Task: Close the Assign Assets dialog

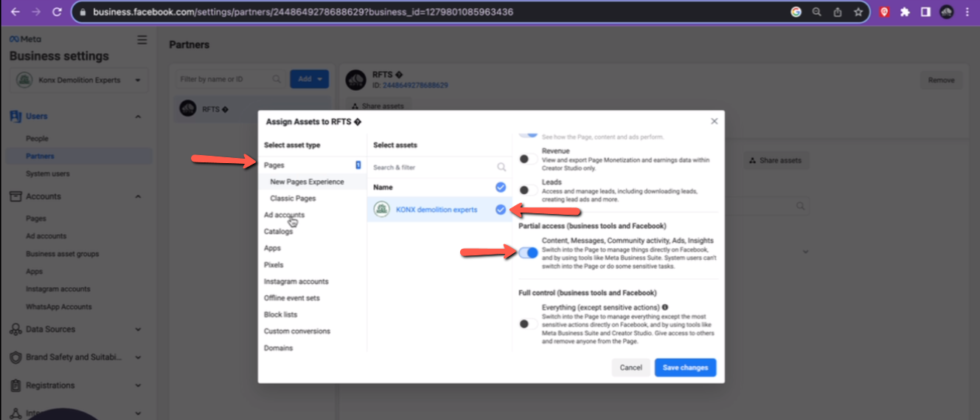Action: tap(714, 121)
